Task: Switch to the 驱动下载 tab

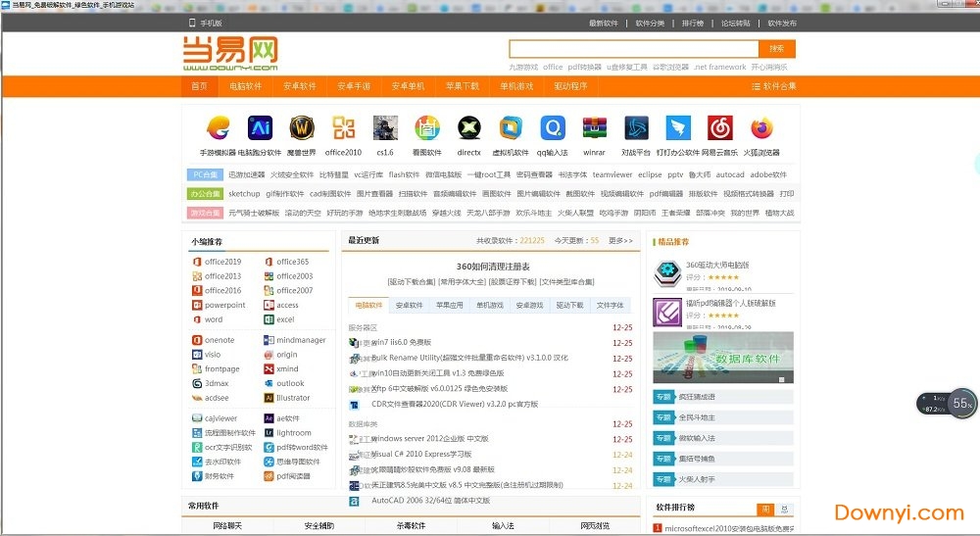Action: tap(569, 306)
